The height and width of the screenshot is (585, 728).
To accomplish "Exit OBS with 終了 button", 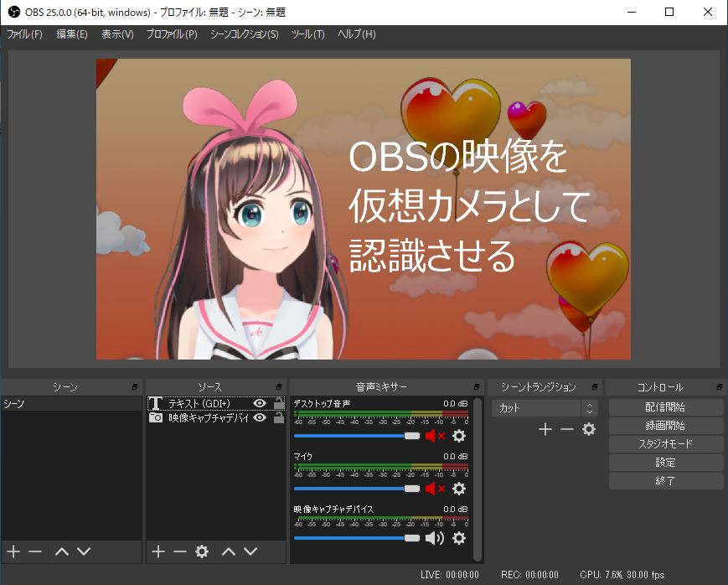I will point(665,481).
